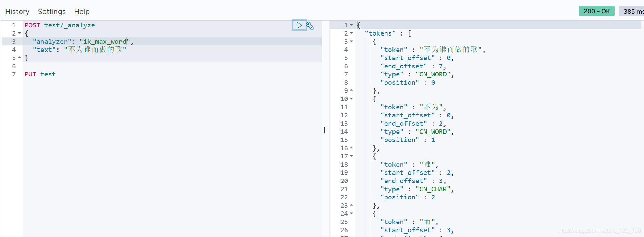Click the CN_CHAR type line
The height and width of the screenshot is (237, 644).
tap(417, 189)
